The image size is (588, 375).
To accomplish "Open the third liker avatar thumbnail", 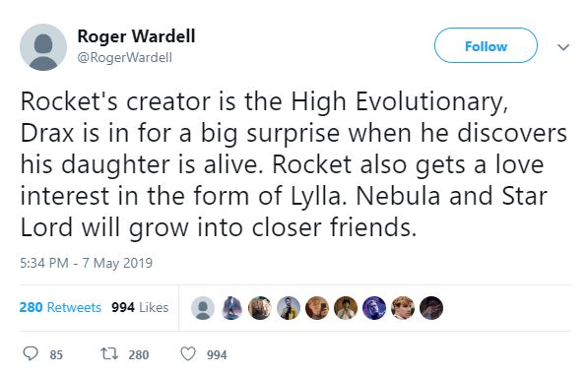I will click(x=260, y=308).
